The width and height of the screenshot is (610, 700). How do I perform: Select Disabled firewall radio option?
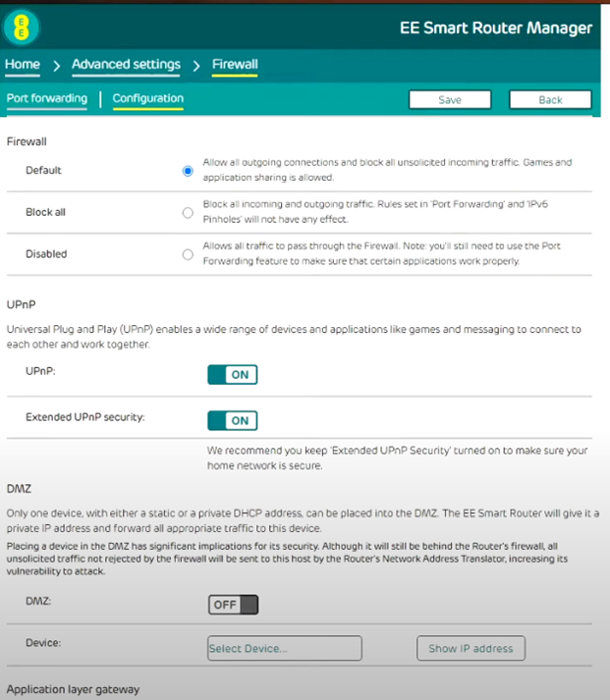(188, 254)
